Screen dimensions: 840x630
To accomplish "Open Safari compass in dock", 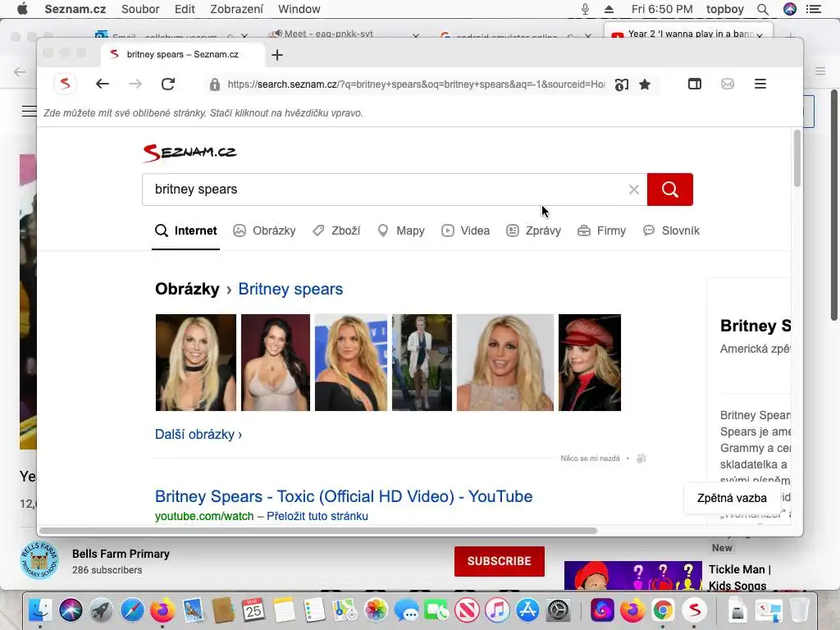I will pos(132,610).
